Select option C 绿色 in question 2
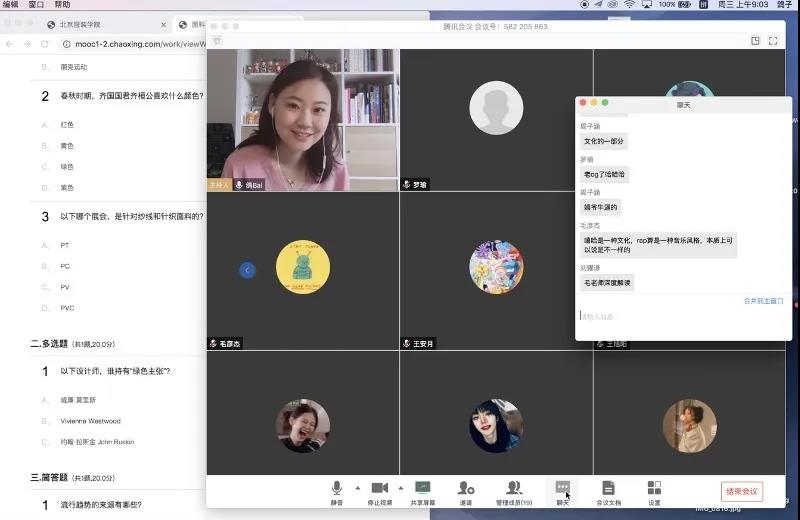Image resolution: width=800 pixels, height=520 pixels. tap(67, 167)
